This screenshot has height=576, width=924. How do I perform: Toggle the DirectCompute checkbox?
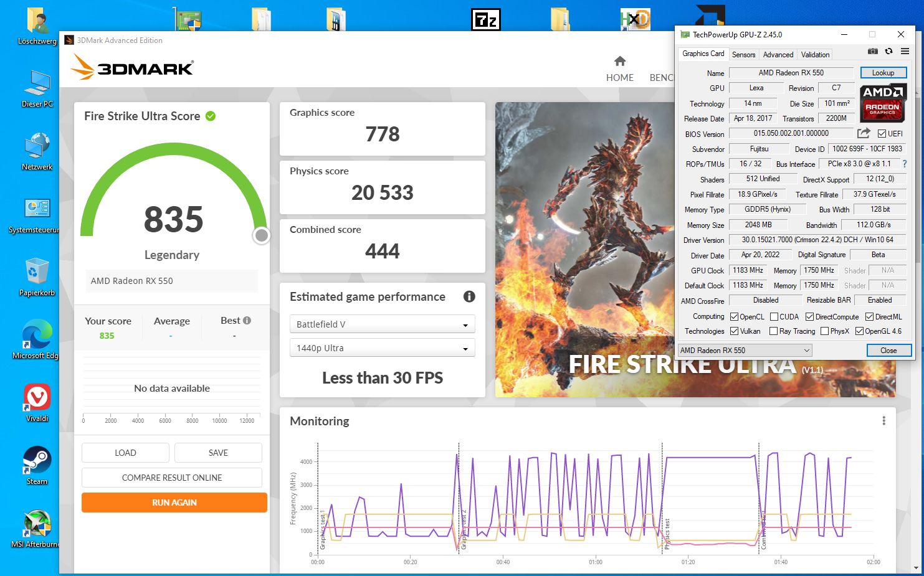tap(809, 316)
